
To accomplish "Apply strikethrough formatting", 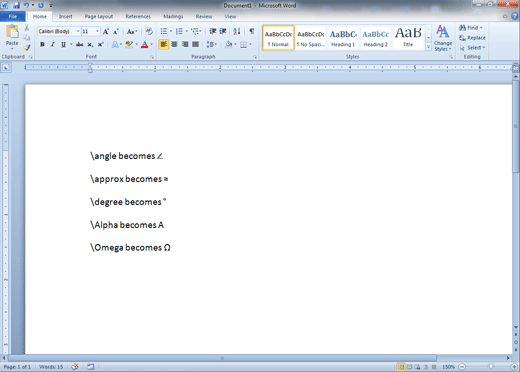I will click(x=79, y=44).
